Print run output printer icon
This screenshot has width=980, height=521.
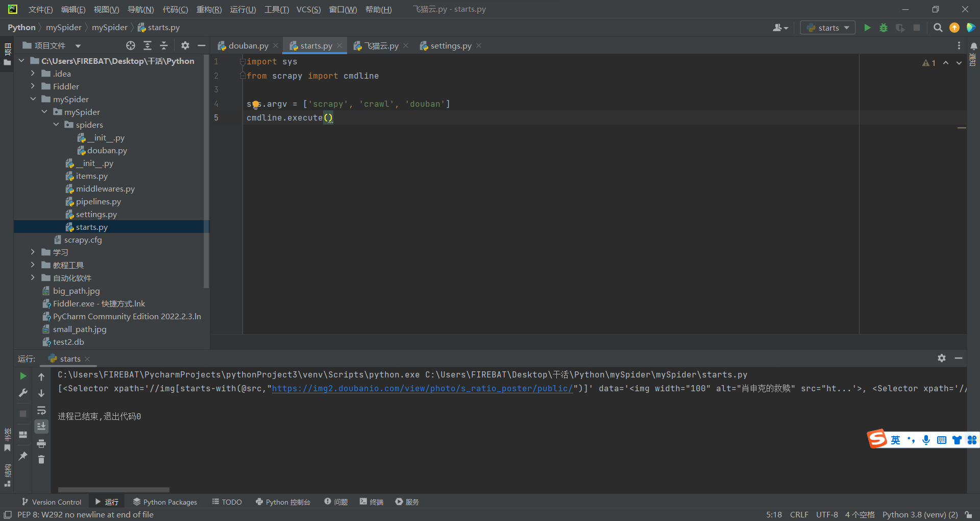tap(41, 443)
